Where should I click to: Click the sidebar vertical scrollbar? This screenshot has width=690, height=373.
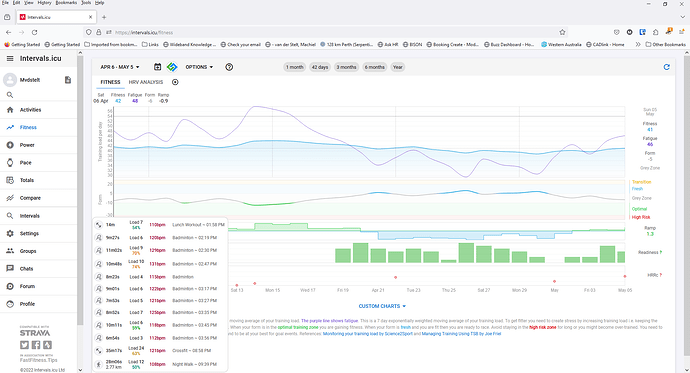click(x=80, y=189)
